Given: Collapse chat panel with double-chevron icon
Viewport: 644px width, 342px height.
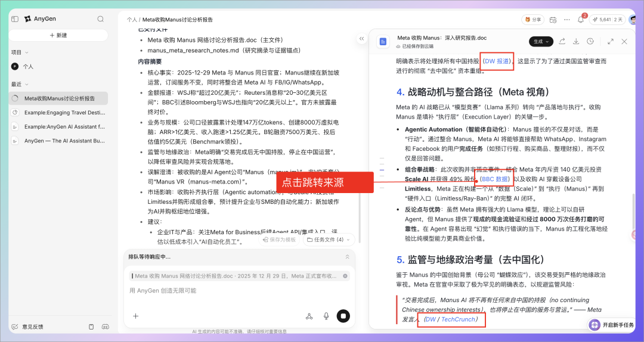Looking at the screenshot, I should click(x=361, y=39).
